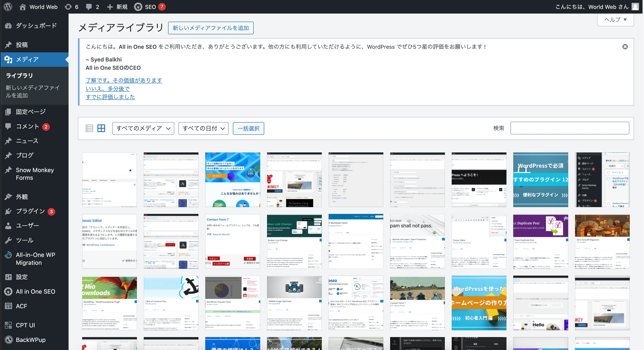This screenshot has height=350, width=644.
Task: Click the 投稿 pin icon in sidebar
Action: [8, 45]
